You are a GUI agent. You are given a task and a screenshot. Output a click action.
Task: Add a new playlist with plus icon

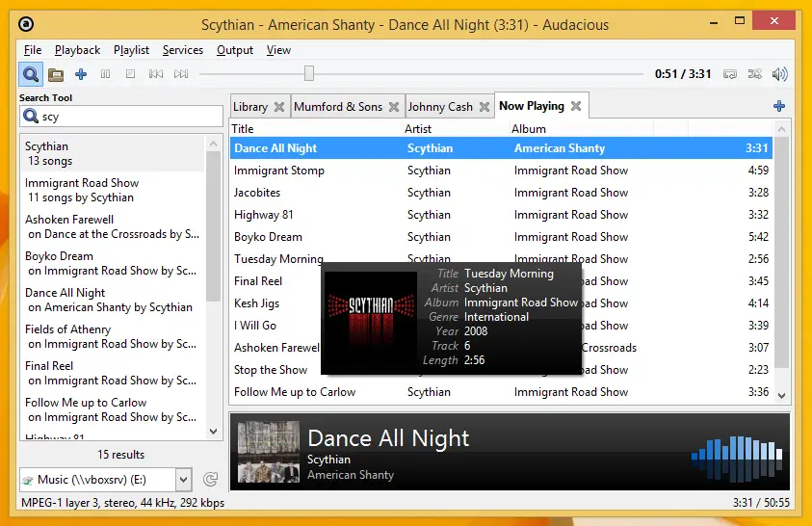779,106
